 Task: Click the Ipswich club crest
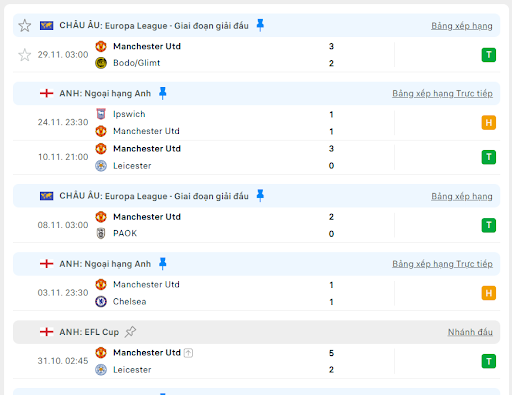(101, 114)
